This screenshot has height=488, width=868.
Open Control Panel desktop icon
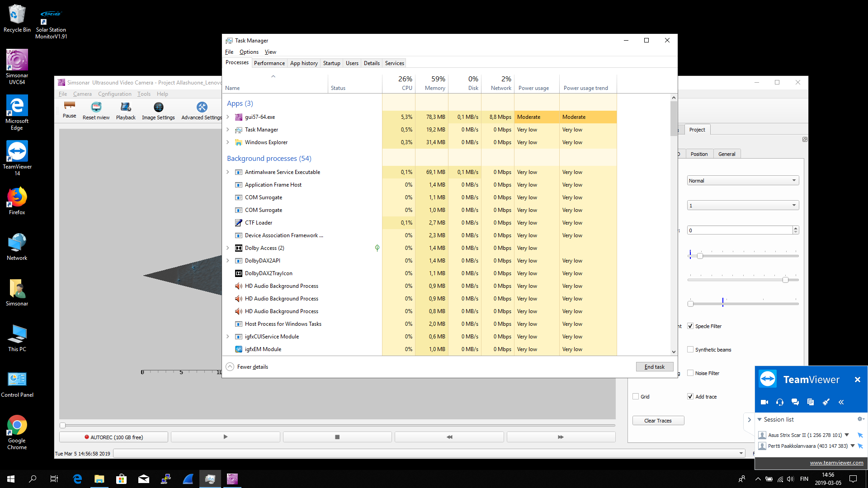(x=17, y=384)
